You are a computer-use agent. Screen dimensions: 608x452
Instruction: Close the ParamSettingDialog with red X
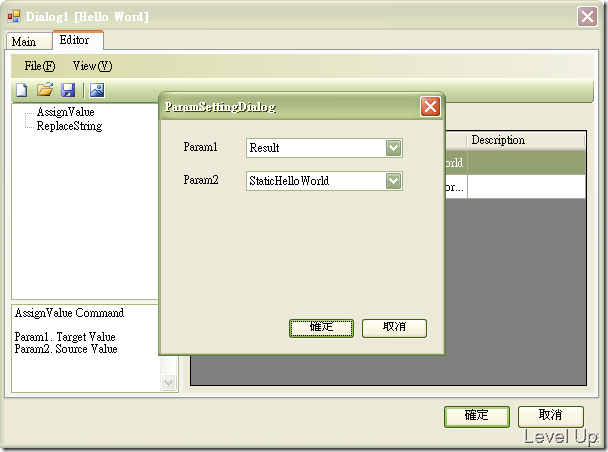(430, 106)
